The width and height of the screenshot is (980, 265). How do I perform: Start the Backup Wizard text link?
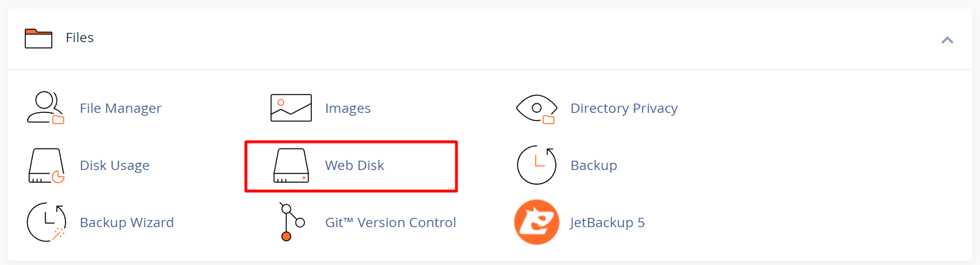pos(127,223)
